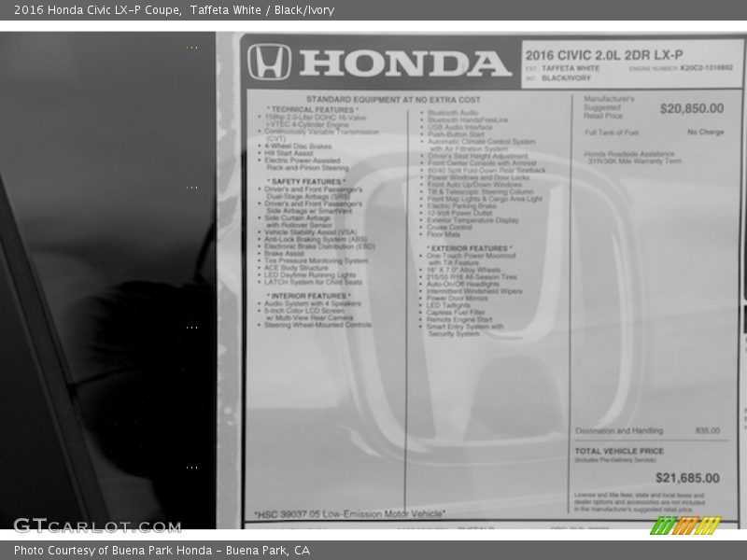The image size is (747, 560).
Task: Click the Honda H logo emblem
Action: pos(271,63)
